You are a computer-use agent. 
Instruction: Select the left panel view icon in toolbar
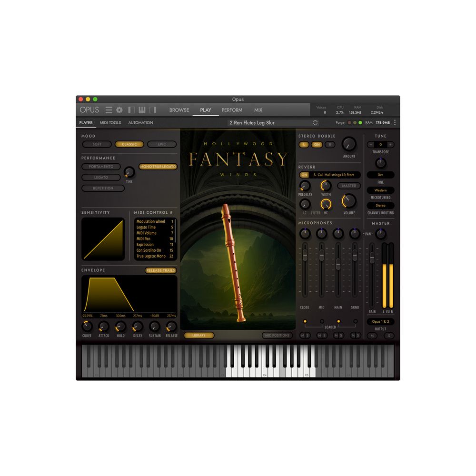pos(131,110)
